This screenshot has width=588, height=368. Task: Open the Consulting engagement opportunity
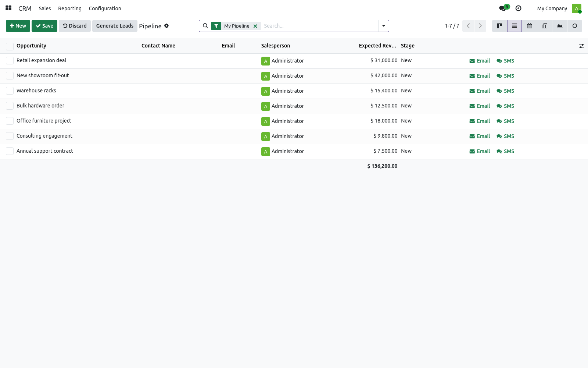44,136
